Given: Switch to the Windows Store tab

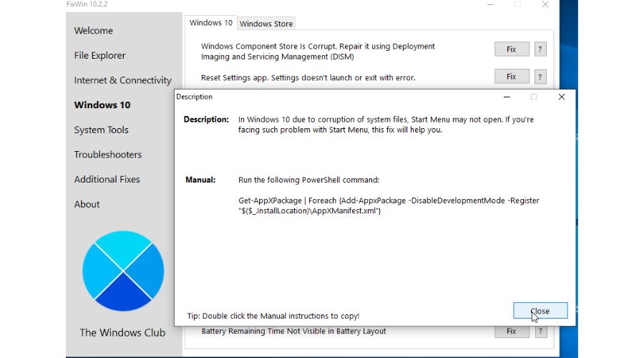Looking at the screenshot, I should coord(266,24).
